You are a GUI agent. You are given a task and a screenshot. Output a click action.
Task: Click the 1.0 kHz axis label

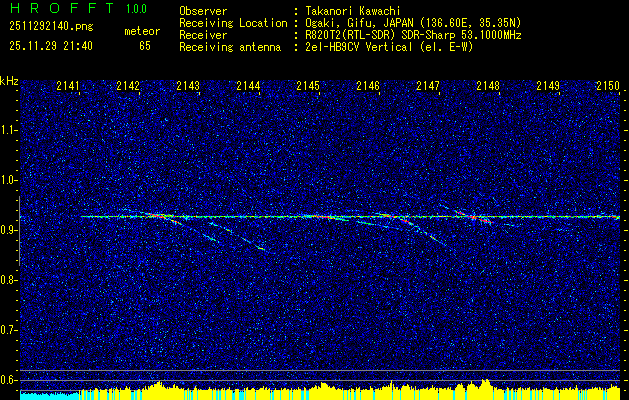(8, 180)
